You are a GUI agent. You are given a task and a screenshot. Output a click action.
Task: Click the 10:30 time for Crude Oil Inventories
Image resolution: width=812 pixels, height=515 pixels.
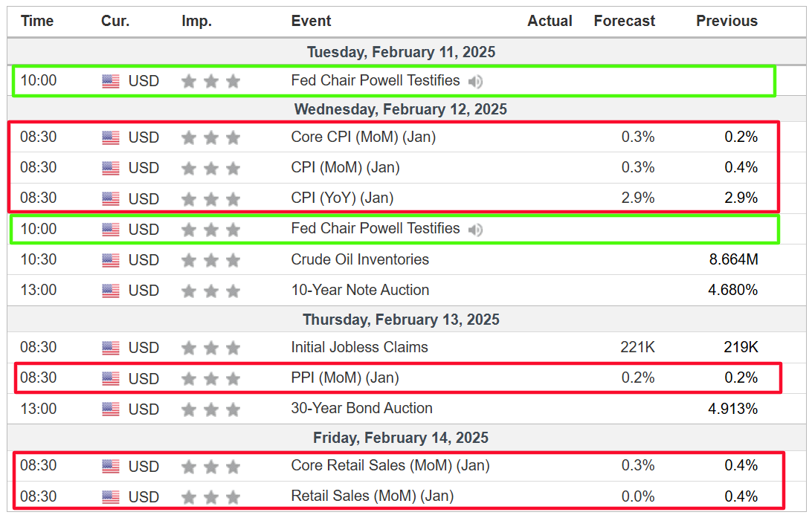point(39,259)
